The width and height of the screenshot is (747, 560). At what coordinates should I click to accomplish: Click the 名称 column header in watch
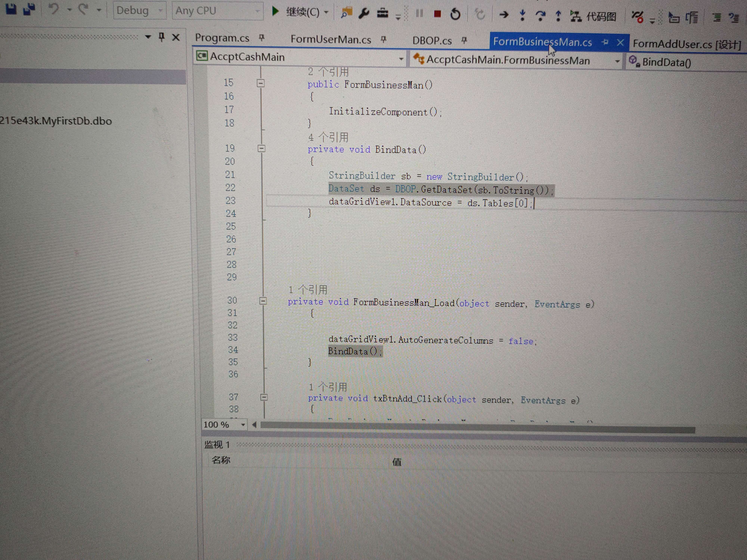221,460
